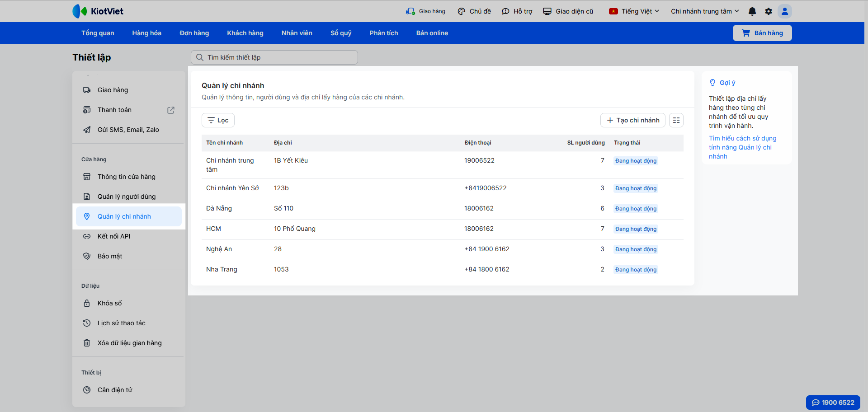Click the Tạo chi nhánh button
The image size is (868, 412).
pos(633,120)
